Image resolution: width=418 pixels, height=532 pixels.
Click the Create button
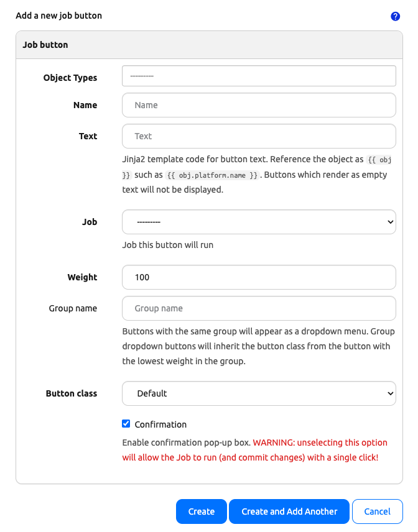point(201,511)
